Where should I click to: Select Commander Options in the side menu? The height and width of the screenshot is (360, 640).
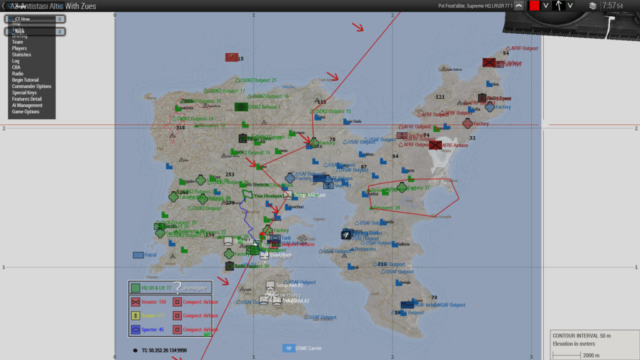[31, 86]
